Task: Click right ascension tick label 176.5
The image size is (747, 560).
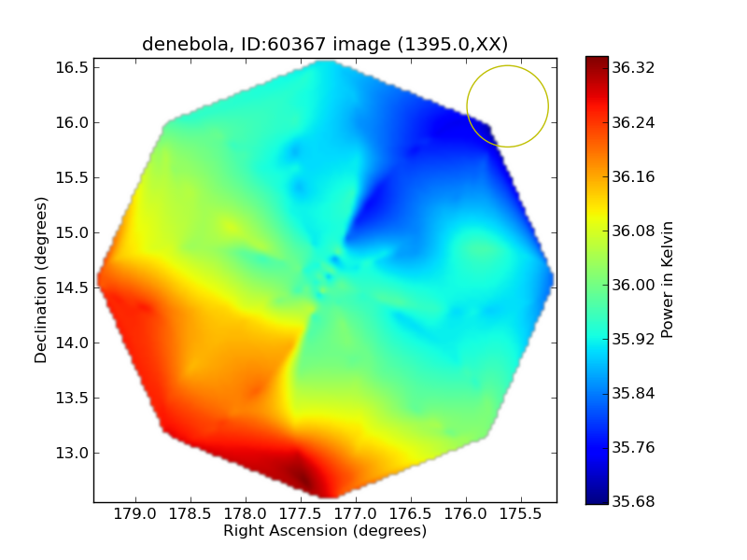Action: [x=411, y=514]
